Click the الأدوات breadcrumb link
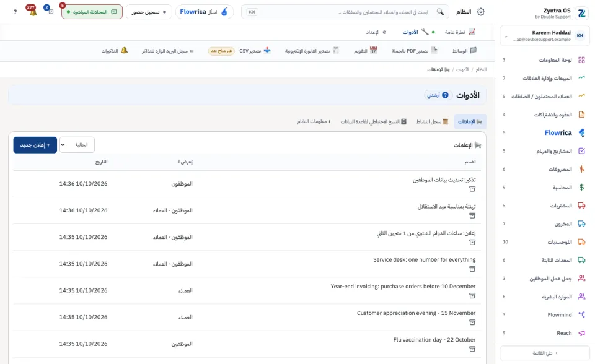 point(462,70)
